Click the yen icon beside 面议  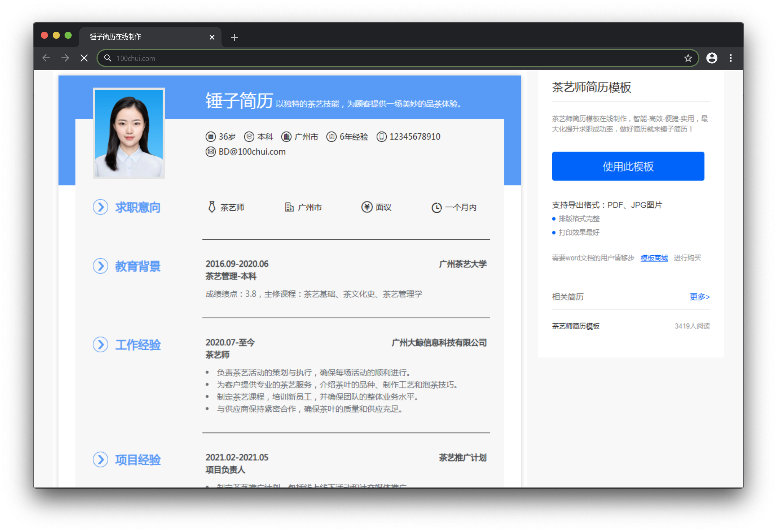(x=367, y=207)
